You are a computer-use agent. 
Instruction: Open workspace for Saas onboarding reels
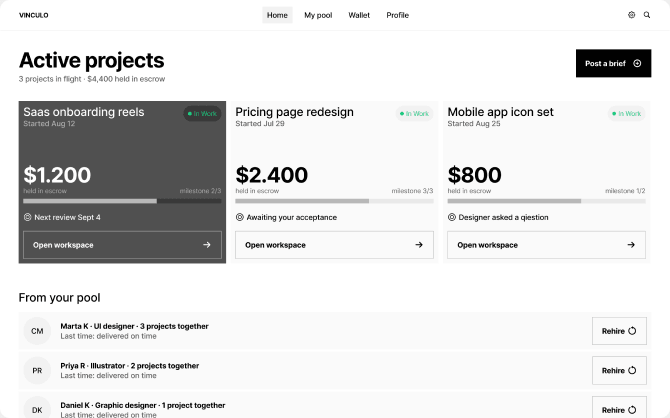[122, 245]
